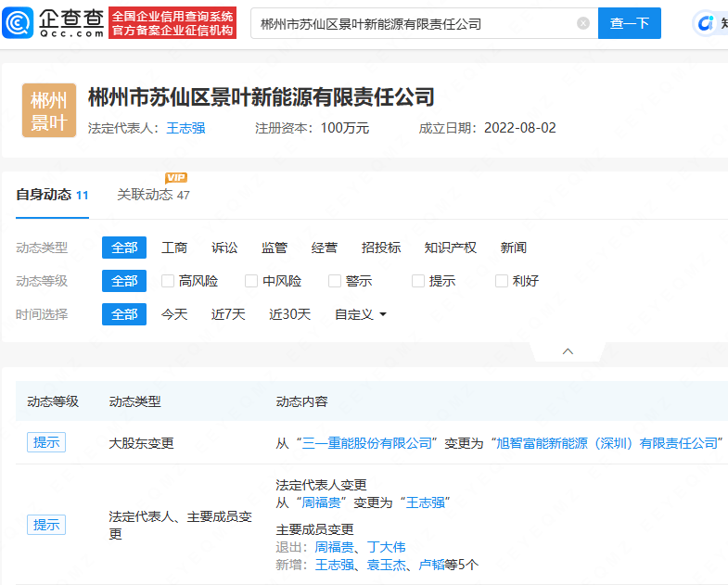Open 三一重能股份有限公司 link
The height and width of the screenshot is (585, 728).
coord(367,443)
